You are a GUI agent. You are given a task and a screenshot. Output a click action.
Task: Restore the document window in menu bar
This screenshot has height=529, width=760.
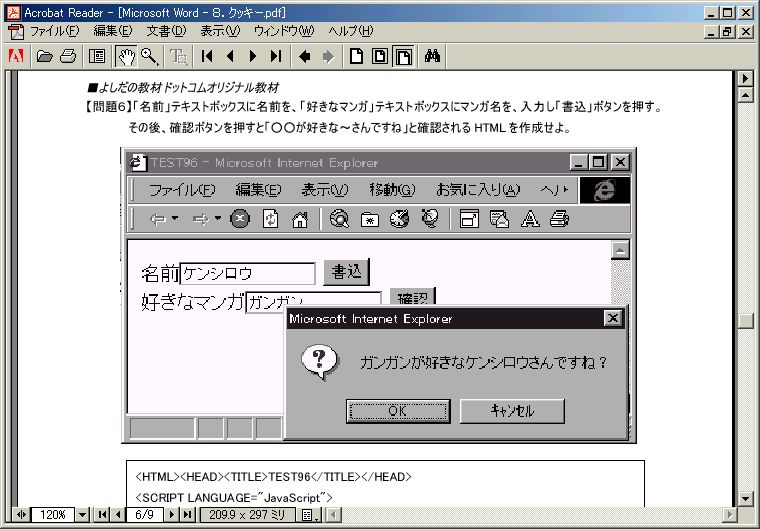coord(727,32)
